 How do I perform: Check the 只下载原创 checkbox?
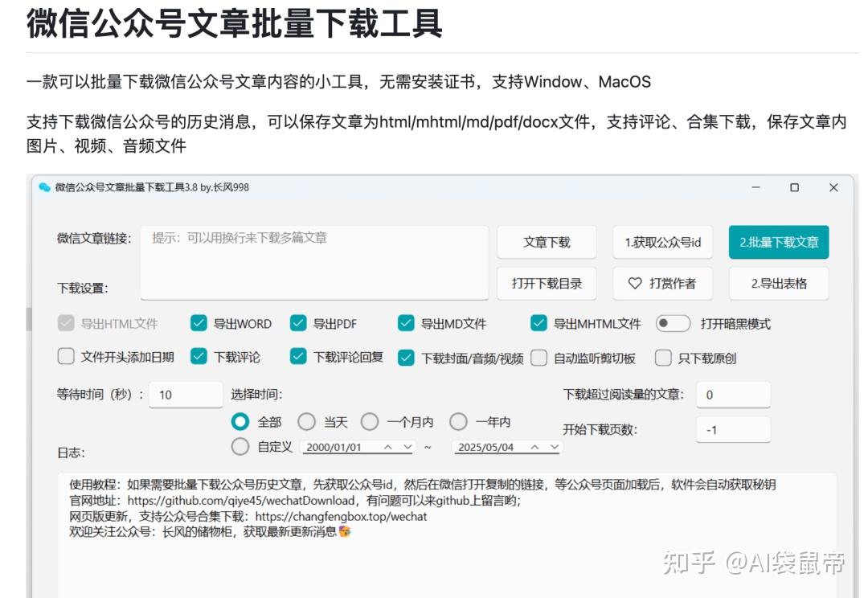[663, 358]
